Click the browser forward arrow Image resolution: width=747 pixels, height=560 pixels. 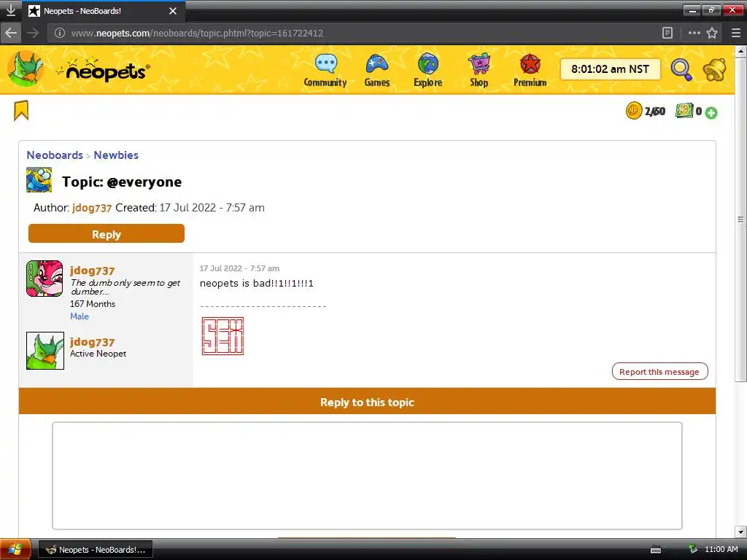click(x=32, y=33)
